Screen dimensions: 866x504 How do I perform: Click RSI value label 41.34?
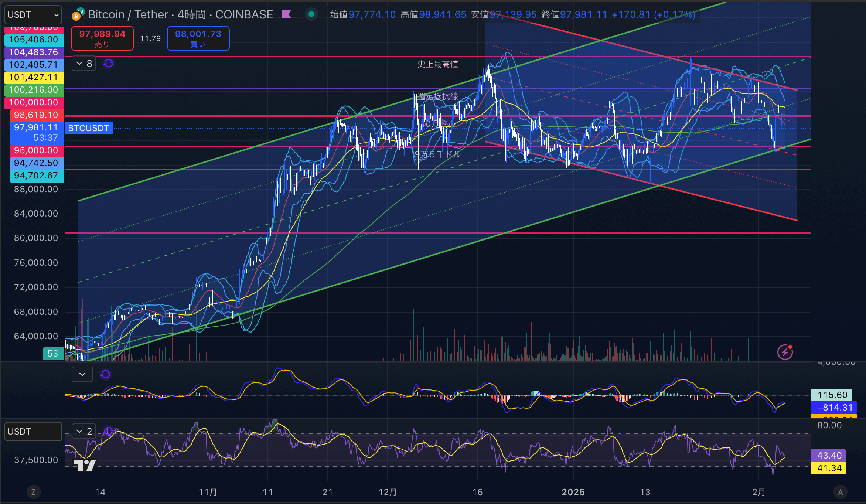[829, 468]
